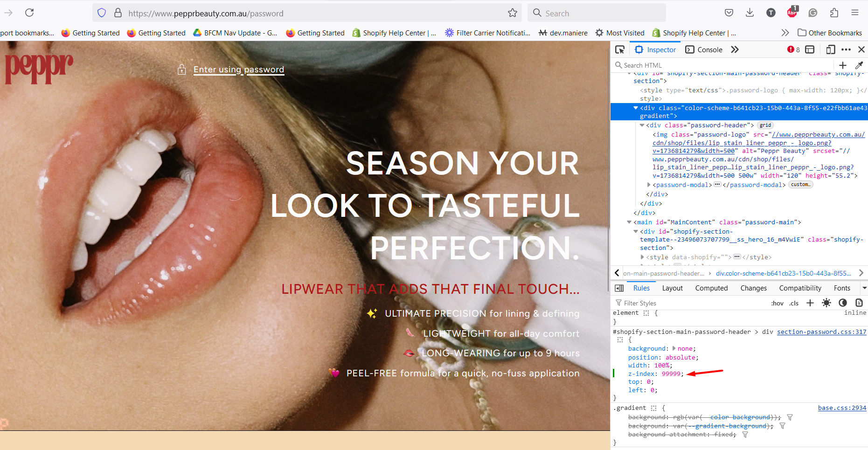This screenshot has height=450, width=868.
Task: Open base.css:2934 source link
Action: [842, 408]
